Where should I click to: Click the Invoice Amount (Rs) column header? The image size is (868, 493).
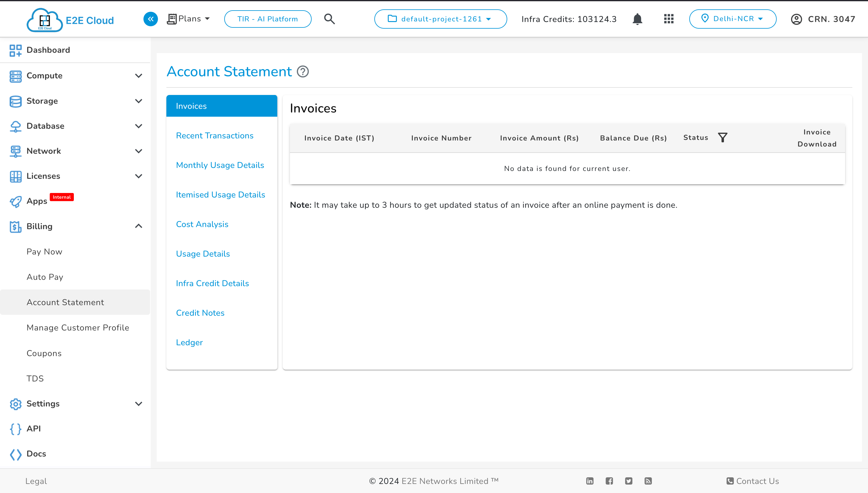pos(539,138)
